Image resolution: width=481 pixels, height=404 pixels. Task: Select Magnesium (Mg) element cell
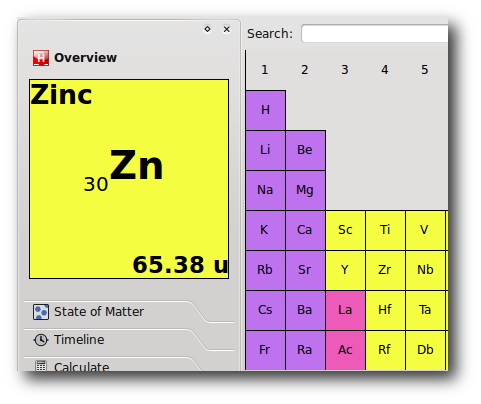tap(305, 190)
